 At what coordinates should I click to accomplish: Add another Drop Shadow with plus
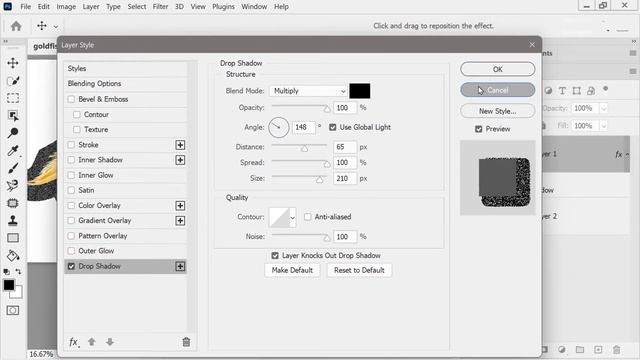(x=180, y=267)
